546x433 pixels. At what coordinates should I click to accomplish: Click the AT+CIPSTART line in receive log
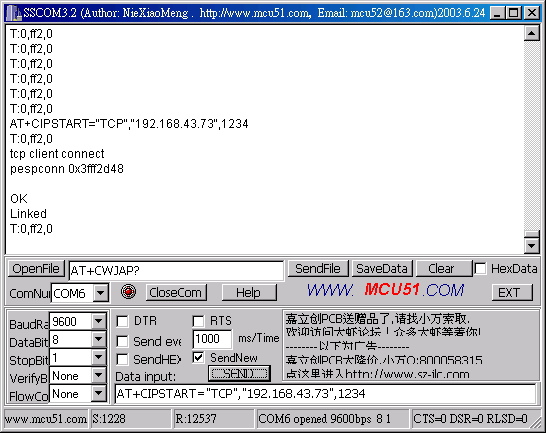[129, 124]
